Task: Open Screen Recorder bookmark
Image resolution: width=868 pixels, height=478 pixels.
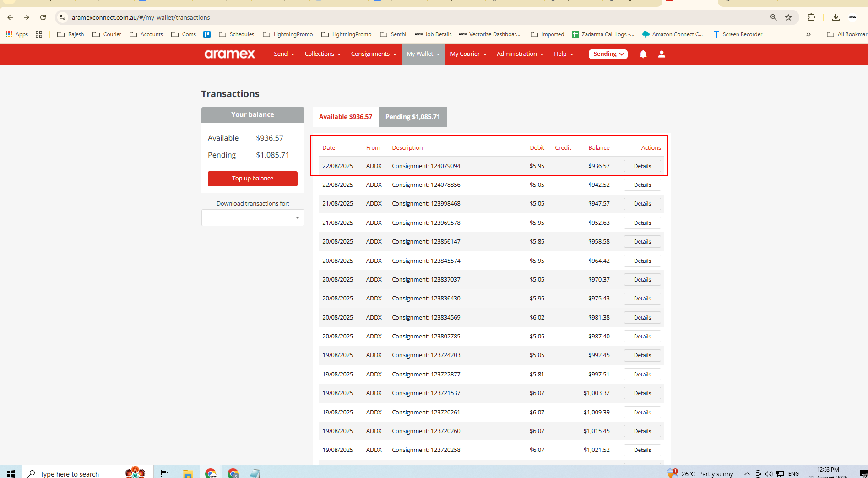Action: click(738, 34)
